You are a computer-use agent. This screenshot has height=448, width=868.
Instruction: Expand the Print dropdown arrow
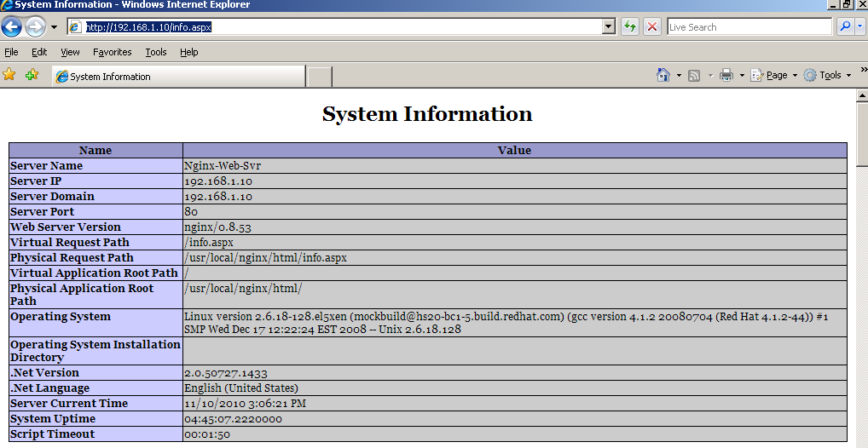click(742, 75)
